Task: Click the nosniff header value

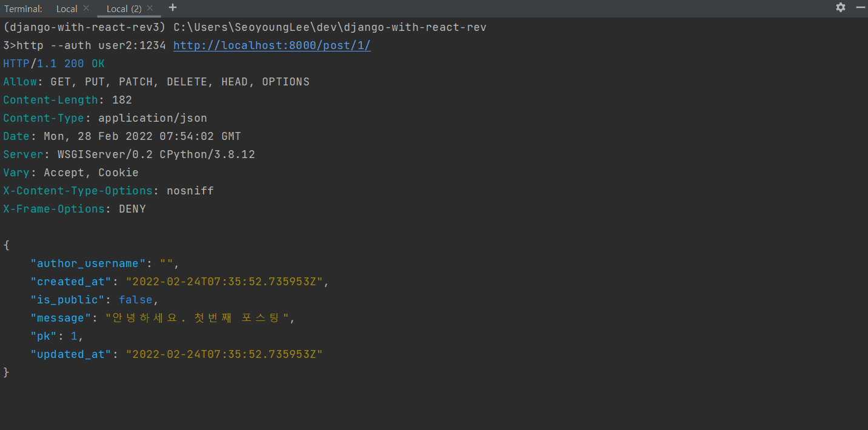Action: coord(190,191)
